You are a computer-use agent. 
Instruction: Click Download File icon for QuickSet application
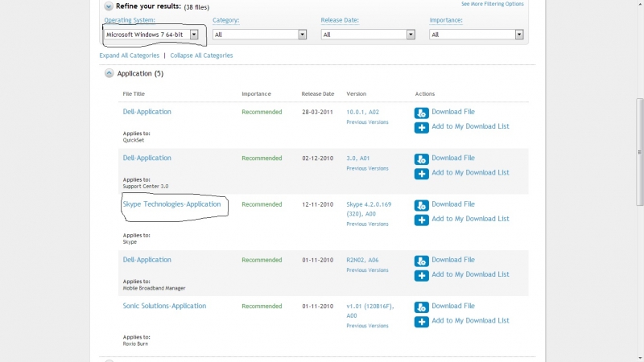(x=421, y=113)
